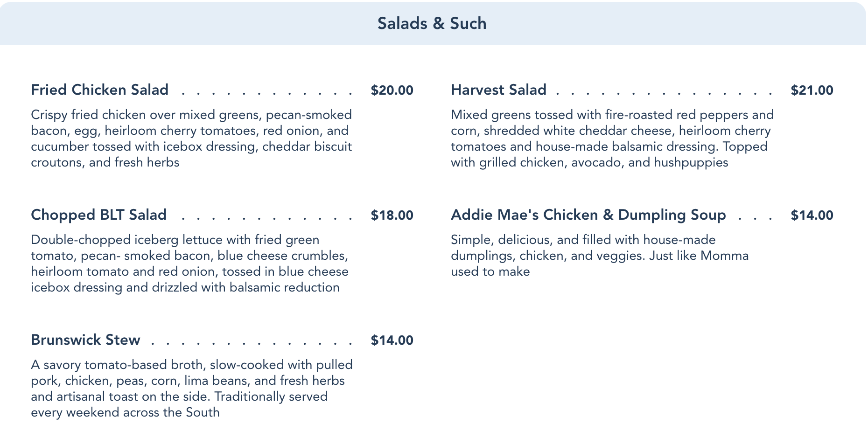The width and height of the screenshot is (868, 445).
Task: Select the Brunswick Stew description paragraph
Action: click(x=191, y=389)
